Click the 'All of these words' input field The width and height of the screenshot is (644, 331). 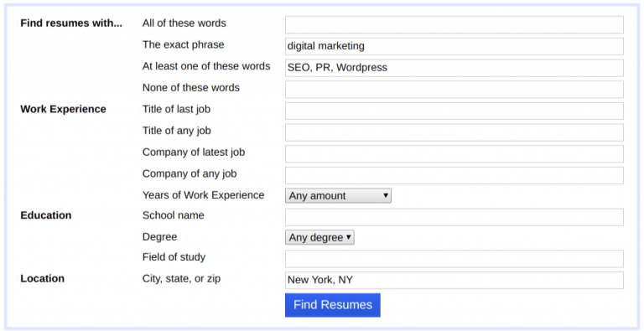[454, 24]
